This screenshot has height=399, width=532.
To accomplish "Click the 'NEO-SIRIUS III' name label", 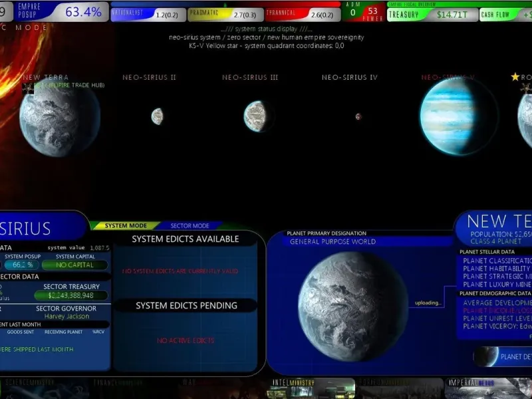I will 250,77.
